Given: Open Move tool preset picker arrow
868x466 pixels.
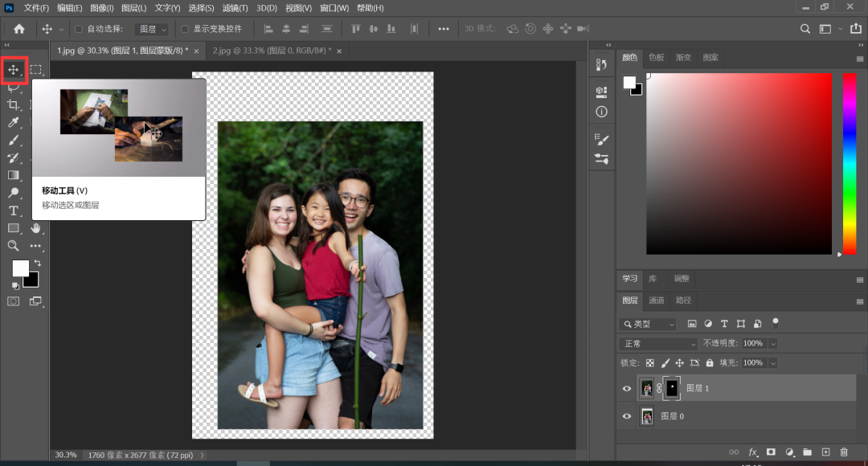Looking at the screenshot, I should (61, 30).
